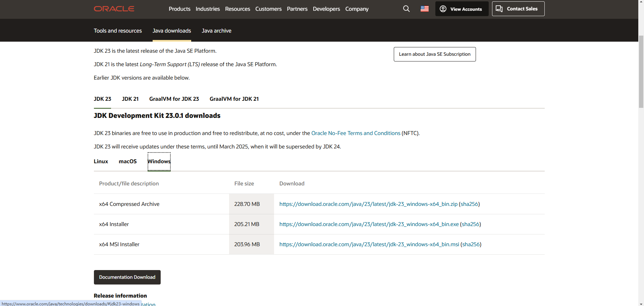Click the account icon on View Accounts
This screenshot has height=306, width=644.
coord(443,9)
